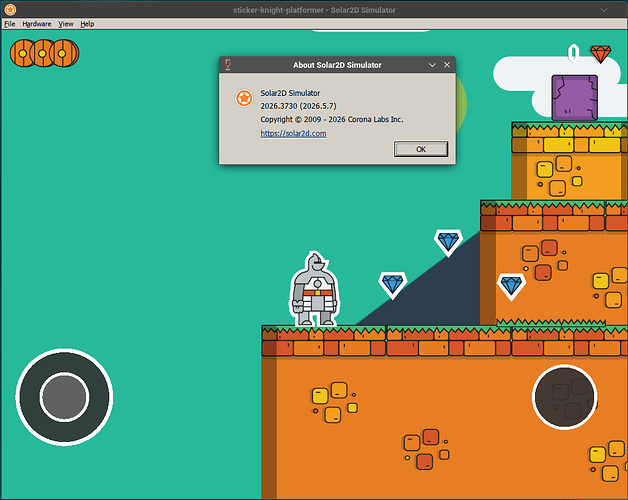Screen dimensions: 628x500
Task: Tap the virtual joystick center knob
Action: pos(64,397)
